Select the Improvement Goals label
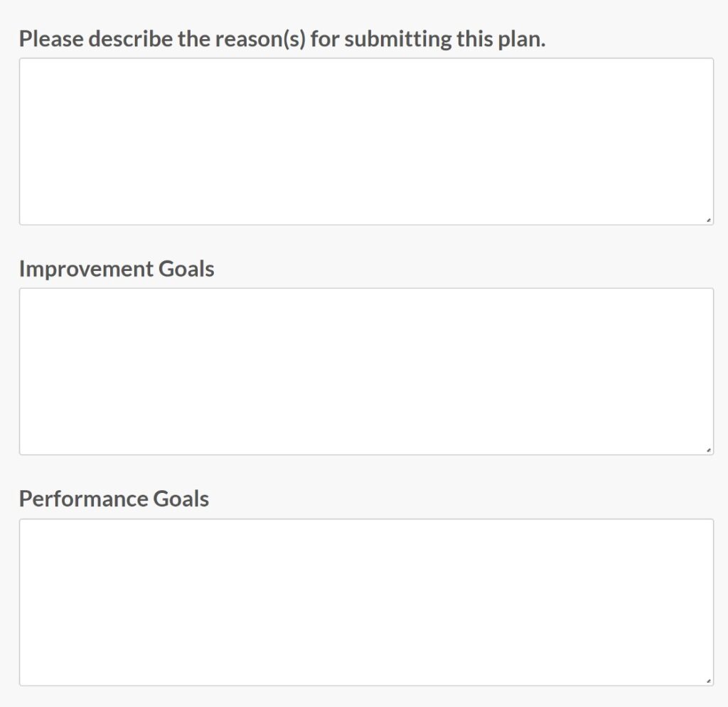Screen dimensions: 728x707 click(115, 269)
